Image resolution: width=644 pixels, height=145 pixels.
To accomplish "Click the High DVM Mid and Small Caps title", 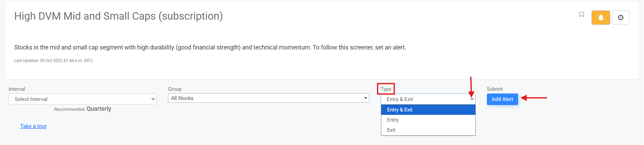I will pos(118,16).
